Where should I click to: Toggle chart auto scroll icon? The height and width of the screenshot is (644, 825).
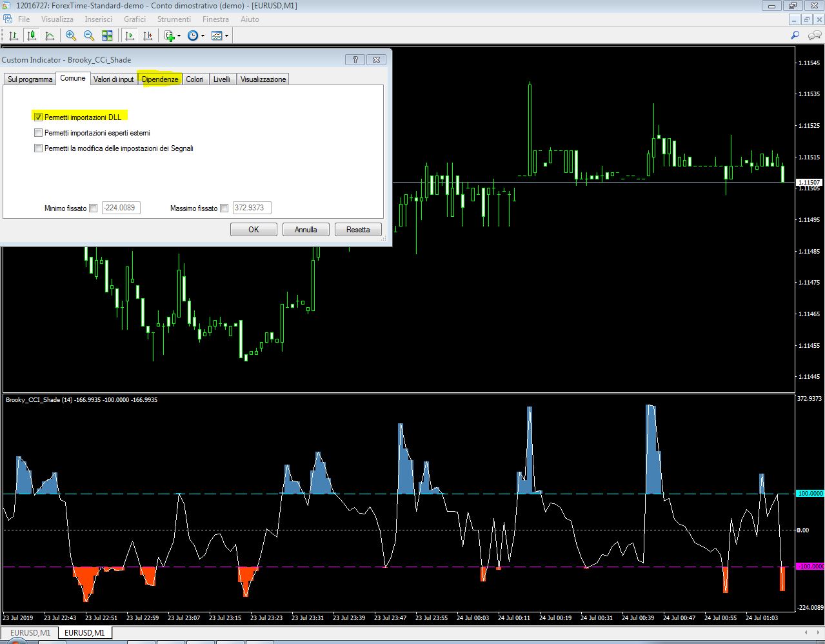coord(130,35)
